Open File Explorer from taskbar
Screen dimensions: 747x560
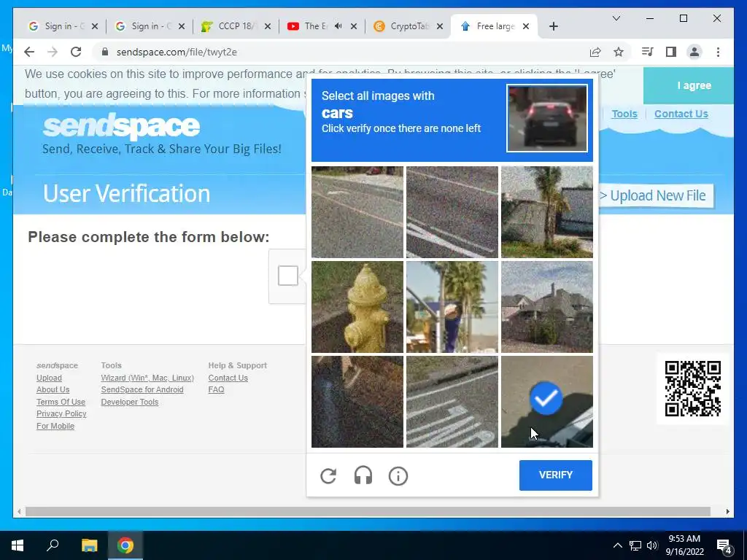click(x=89, y=545)
